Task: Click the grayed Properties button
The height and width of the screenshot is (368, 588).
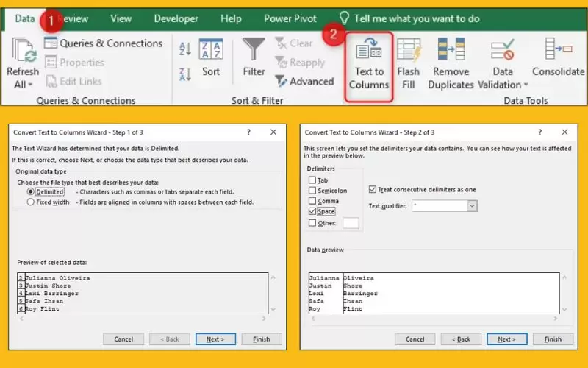Action: point(74,63)
